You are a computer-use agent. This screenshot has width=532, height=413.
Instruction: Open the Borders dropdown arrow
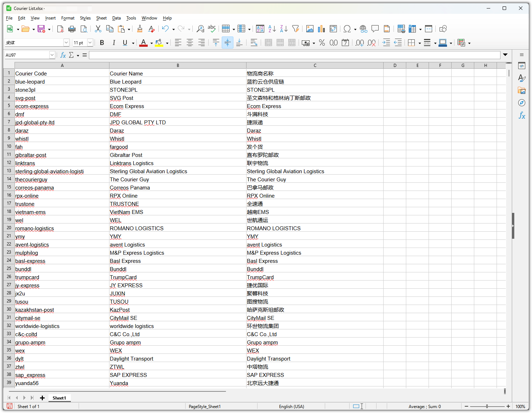(420, 43)
